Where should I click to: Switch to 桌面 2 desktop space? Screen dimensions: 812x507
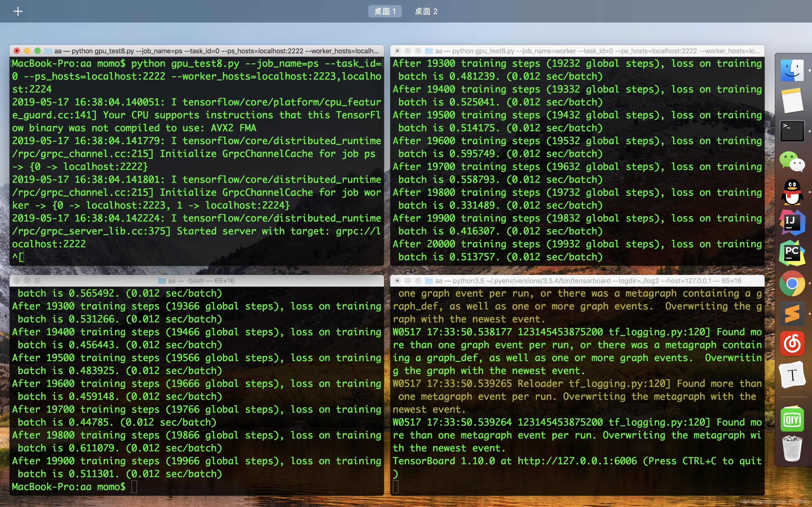426,11
